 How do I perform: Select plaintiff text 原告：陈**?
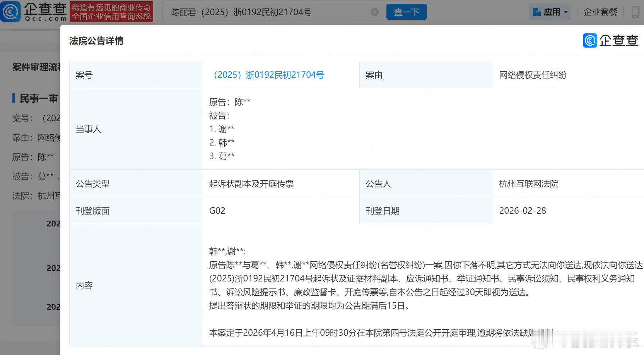pos(230,102)
